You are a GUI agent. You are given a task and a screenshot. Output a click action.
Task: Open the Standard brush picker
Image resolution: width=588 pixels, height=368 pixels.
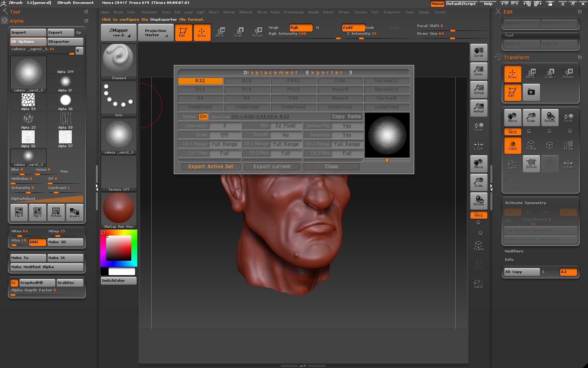[119, 62]
